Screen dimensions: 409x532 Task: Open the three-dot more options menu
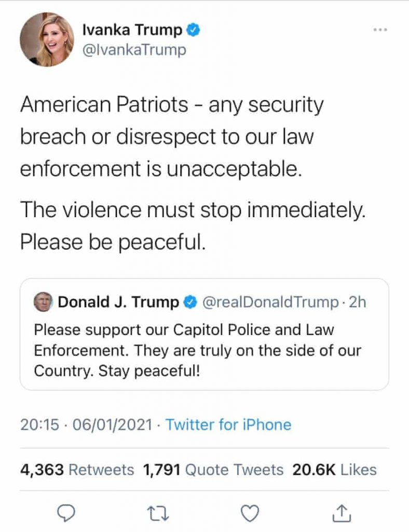tap(380, 30)
